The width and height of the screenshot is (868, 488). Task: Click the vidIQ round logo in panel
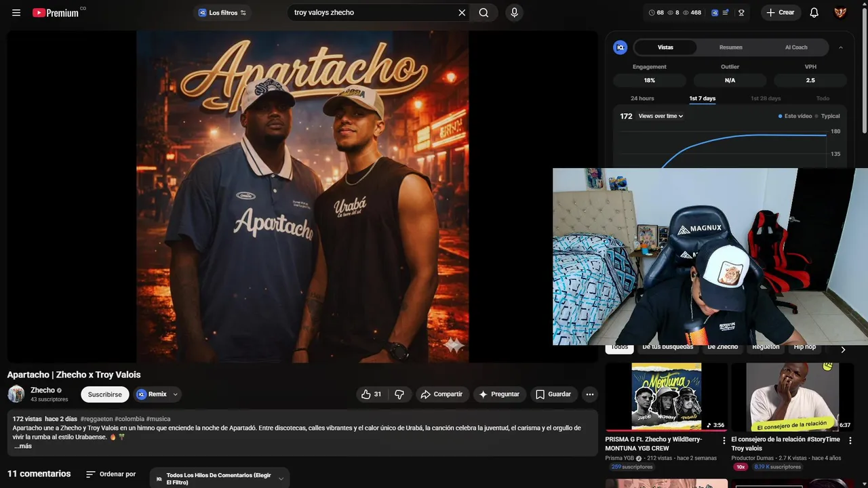pyautogui.click(x=620, y=47)
